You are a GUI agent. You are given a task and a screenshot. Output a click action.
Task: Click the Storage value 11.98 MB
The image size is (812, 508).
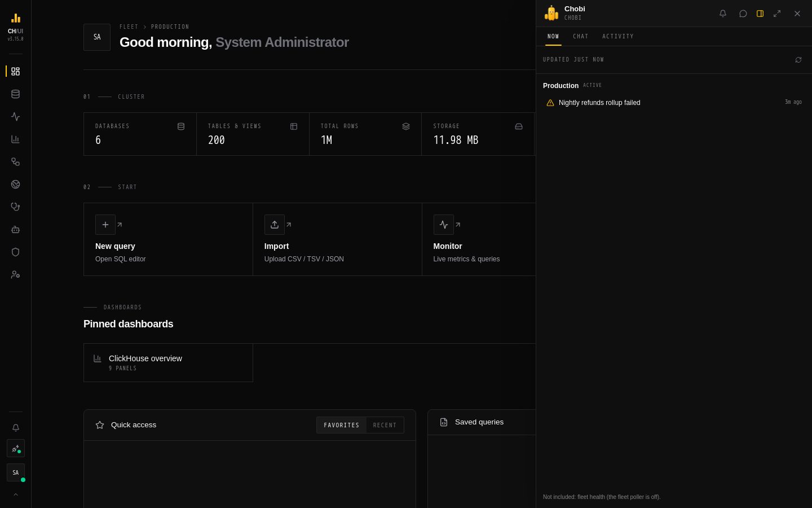click(456, 140)
